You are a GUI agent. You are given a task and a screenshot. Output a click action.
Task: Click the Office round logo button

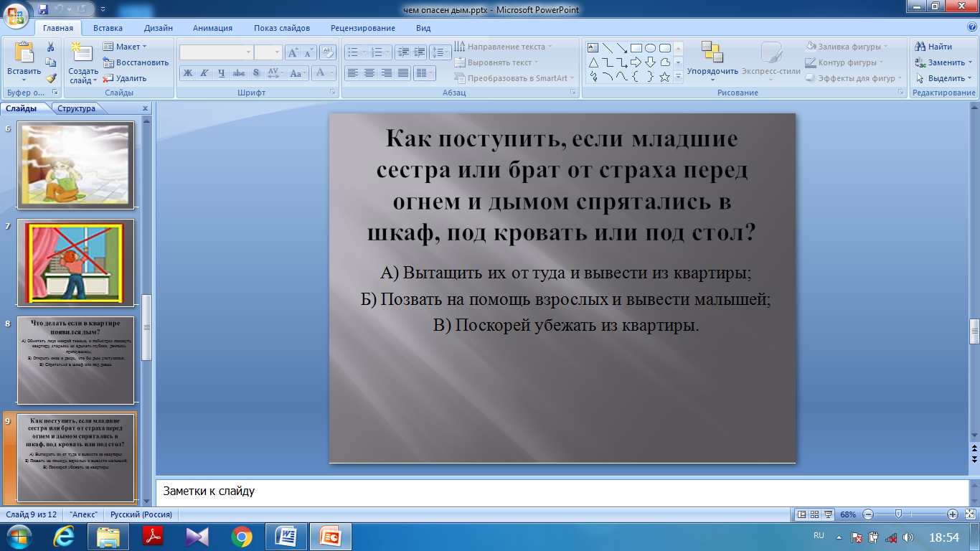click(x=16, y=15)
